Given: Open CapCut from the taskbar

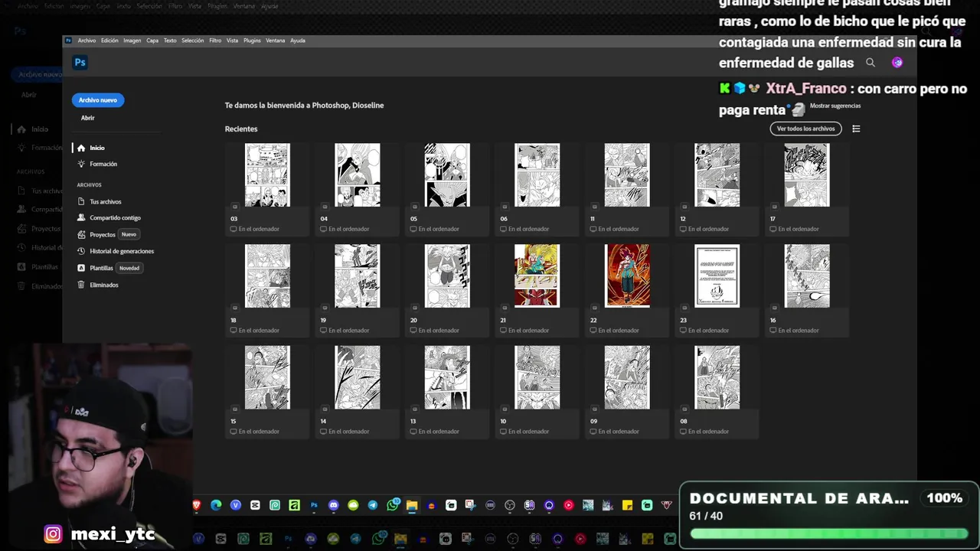Looking at the screenshot, I should pyautogui.click(x=255, y=505).
